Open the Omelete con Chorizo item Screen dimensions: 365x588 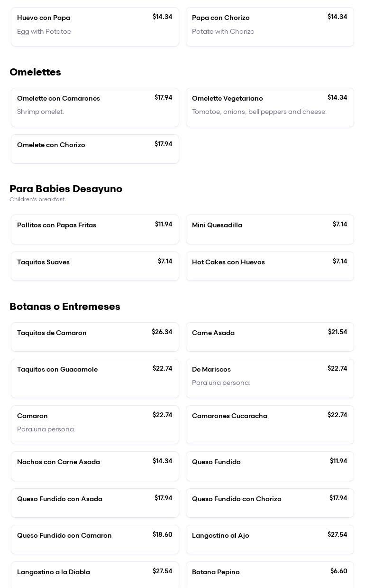(x=95, y=149)
